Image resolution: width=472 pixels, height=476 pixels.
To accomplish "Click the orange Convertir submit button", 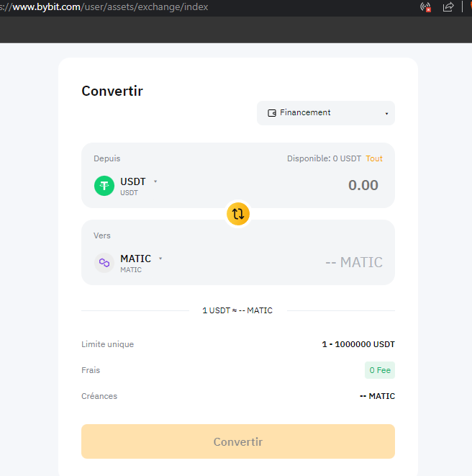I will coord(238,441).
